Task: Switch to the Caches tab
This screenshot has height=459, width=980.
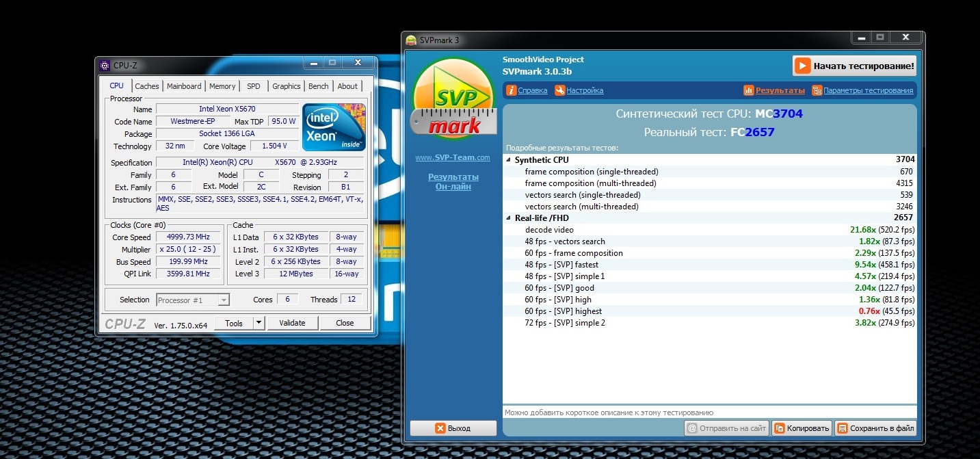Action: (x=147, y=86)
